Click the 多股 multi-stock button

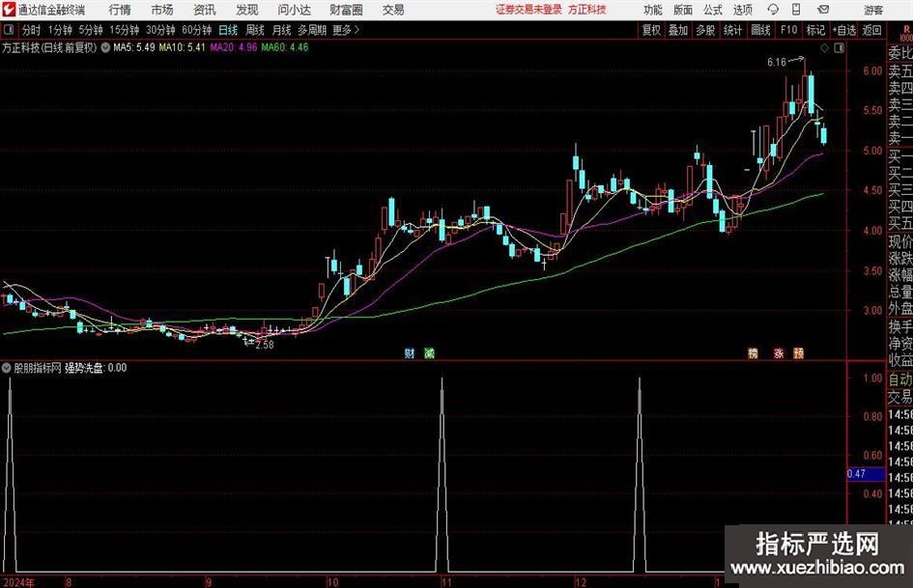pyautogui.click(x=705, y=30)
